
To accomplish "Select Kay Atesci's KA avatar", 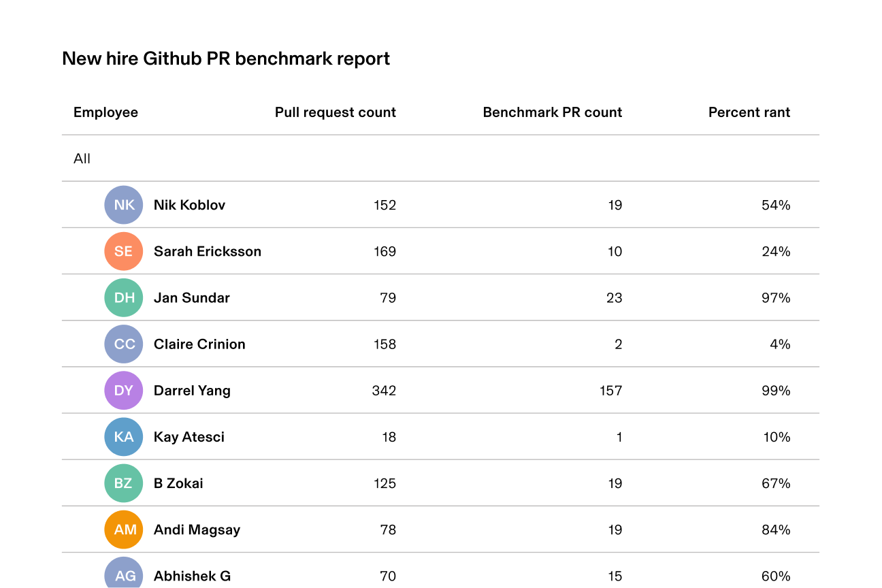I will click(x=124, y=436).
